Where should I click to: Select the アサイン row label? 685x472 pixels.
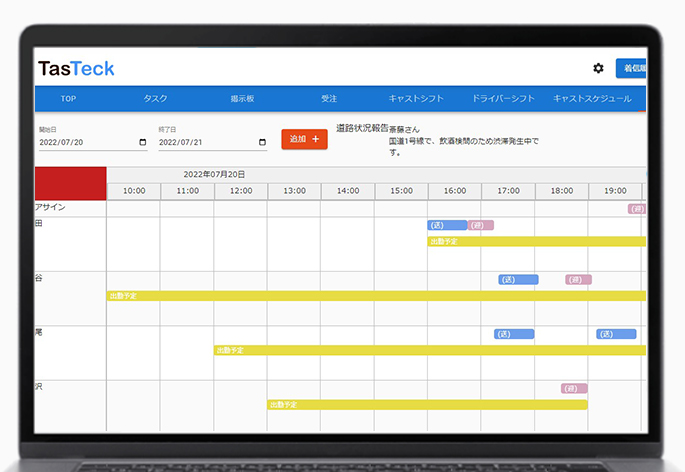point(50,207)
